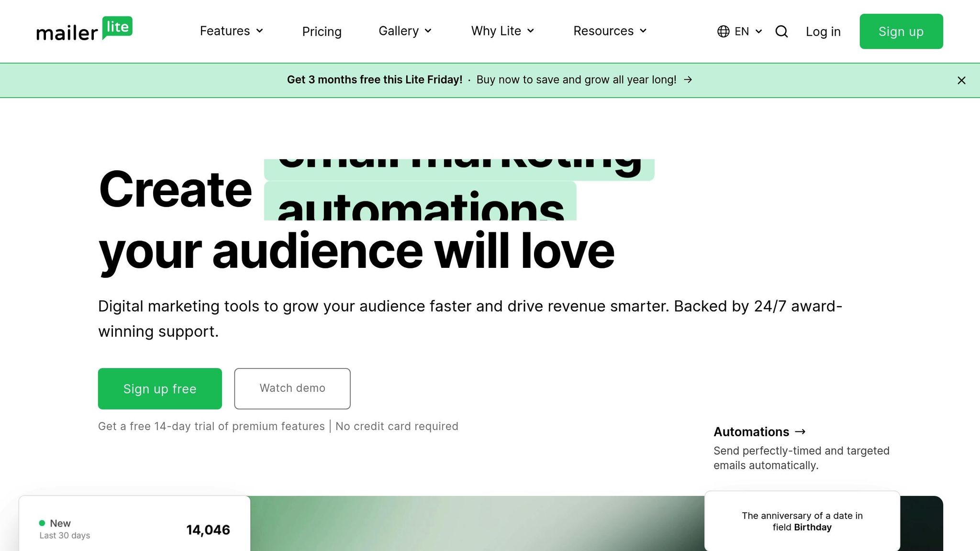This screenshot has height=551, width=980.
Task: Open the Gallery menu
Action: point(405,31)
